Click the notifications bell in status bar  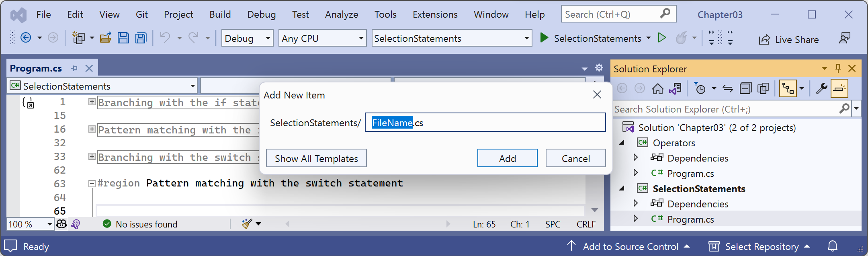coord(833,246)
